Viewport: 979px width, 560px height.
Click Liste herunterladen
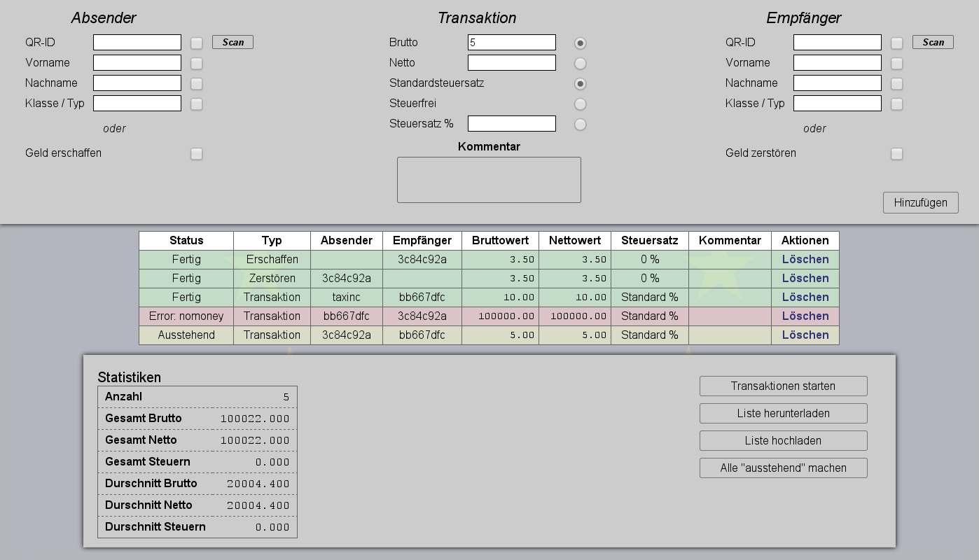pos(783,413)
